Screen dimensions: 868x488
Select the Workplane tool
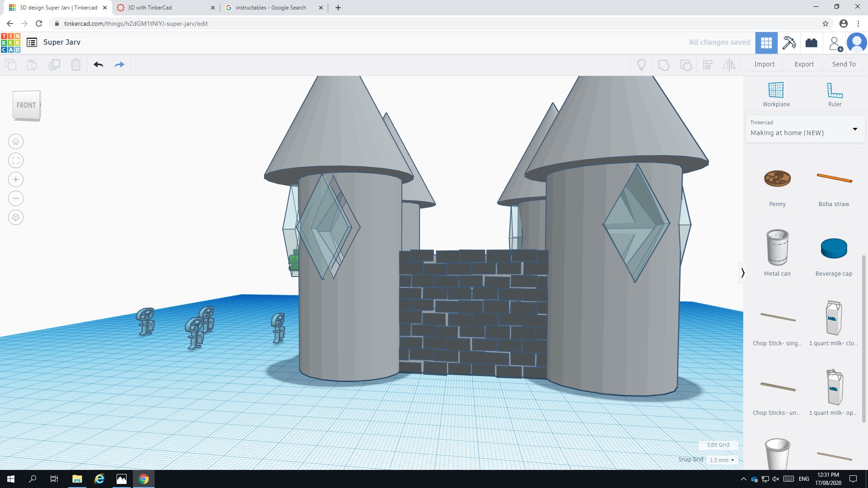776,94
